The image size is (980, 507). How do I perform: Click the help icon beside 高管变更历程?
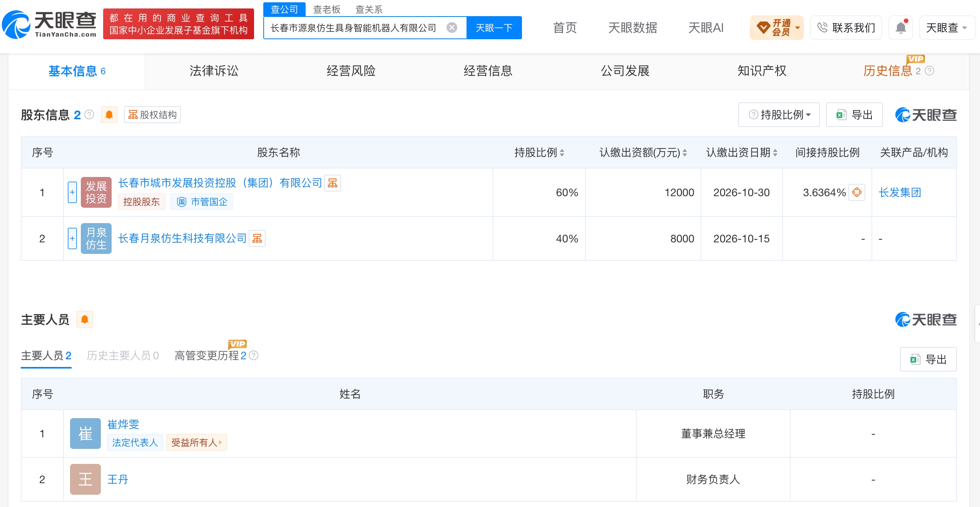254,355
